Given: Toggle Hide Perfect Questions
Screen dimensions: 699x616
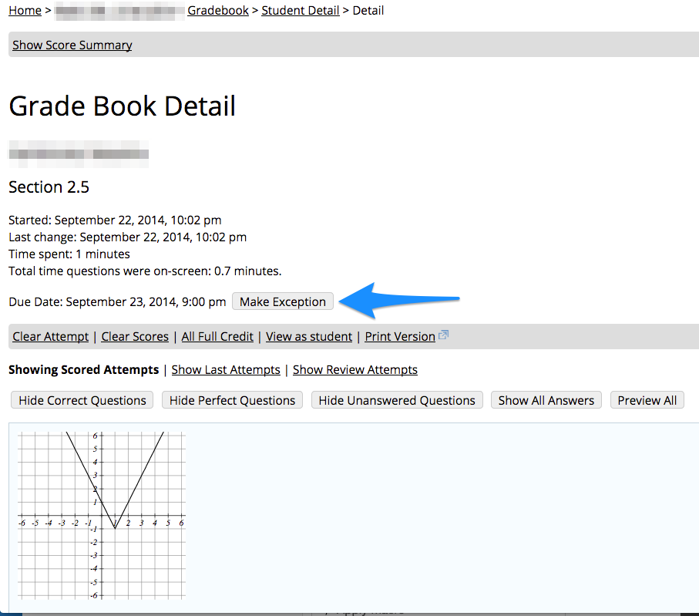Looking at the screenshot, I should click(232, 400).
